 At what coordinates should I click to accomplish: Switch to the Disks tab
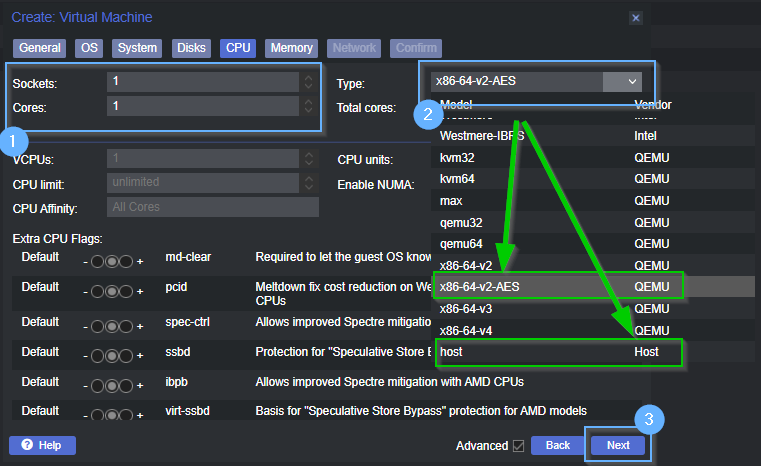pos(191,48)
